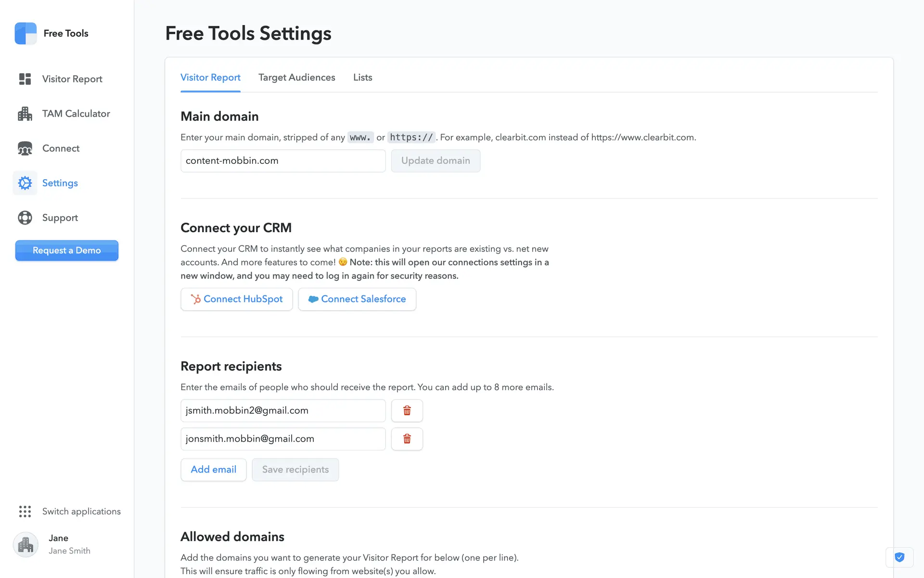
Task: Open the TAM Calculator building icon
Action: coord(25,114)
